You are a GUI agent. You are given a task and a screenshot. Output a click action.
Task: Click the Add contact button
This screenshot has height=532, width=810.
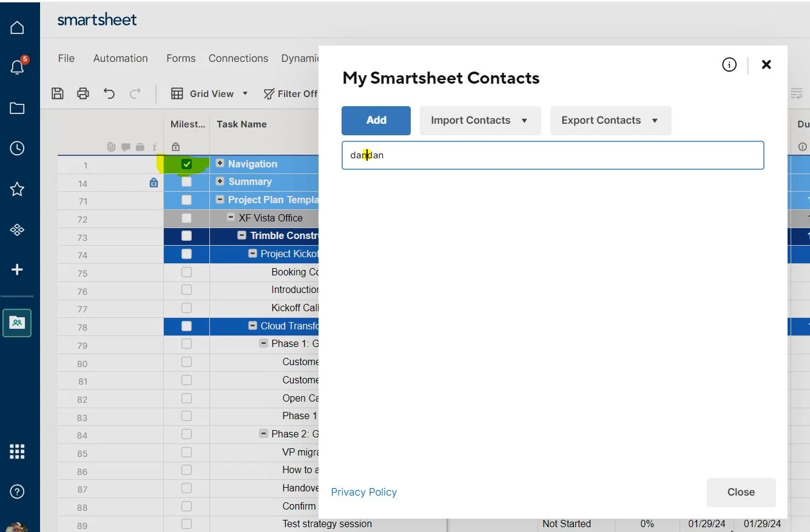click(x=376, y=121)
